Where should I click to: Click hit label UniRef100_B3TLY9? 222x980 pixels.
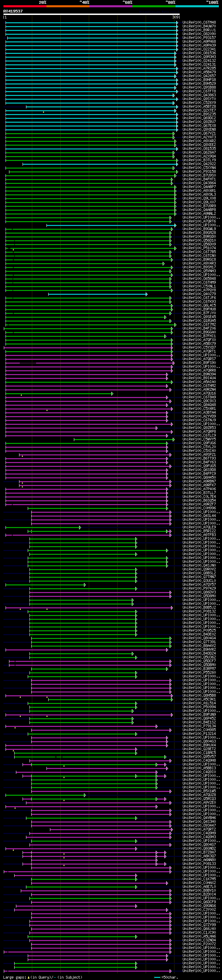click(x=199, y=160)
